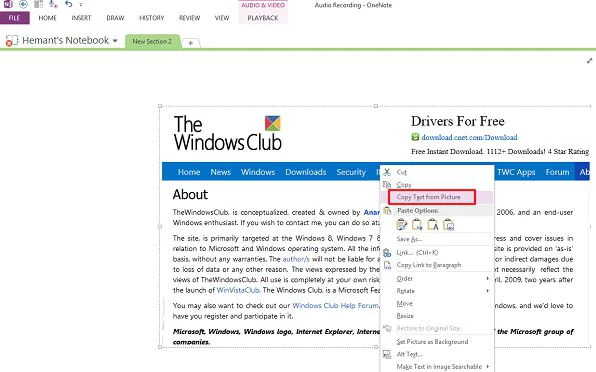Click the OneNote app logo icon

8,4
